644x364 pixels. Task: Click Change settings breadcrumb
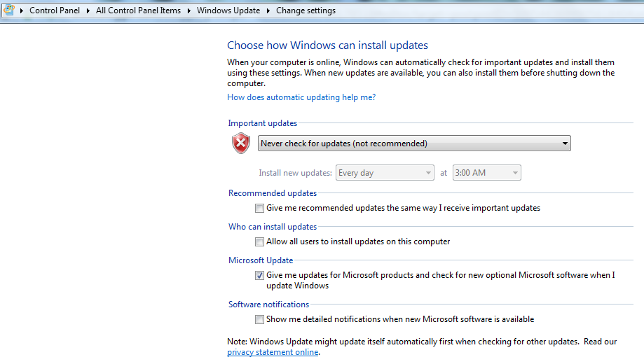(306, 10)
